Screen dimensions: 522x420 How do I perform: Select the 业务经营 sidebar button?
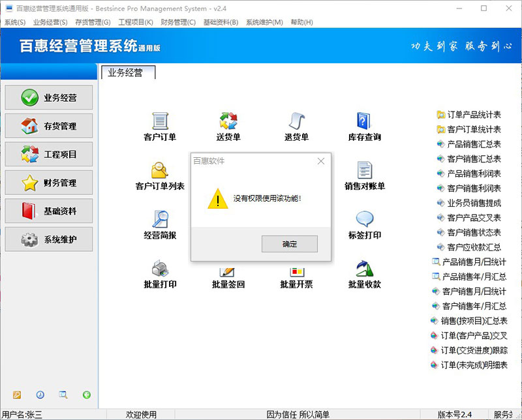click(48, 97)
